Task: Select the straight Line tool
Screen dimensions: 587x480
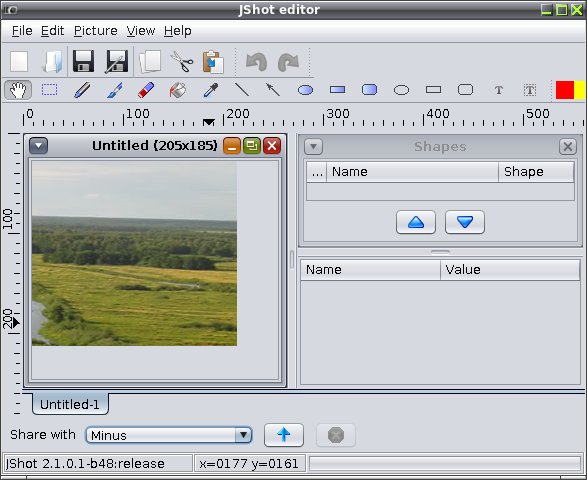Action: click(x=242, y=90)
